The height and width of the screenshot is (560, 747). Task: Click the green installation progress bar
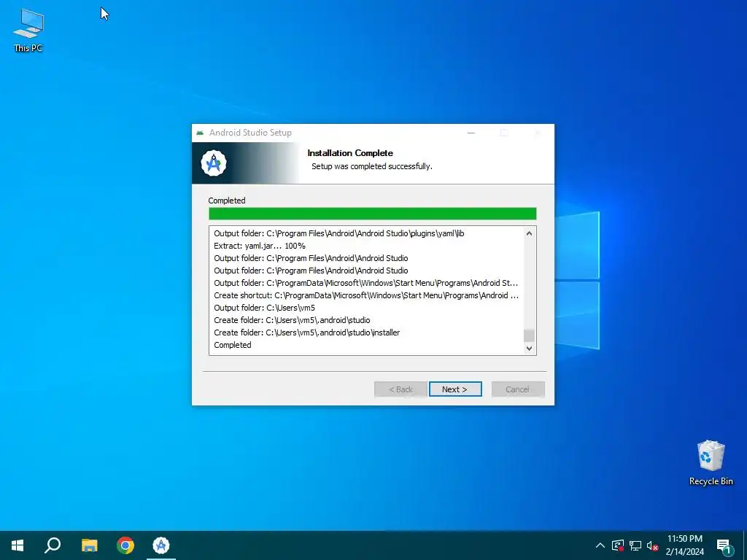coord(373,214)
